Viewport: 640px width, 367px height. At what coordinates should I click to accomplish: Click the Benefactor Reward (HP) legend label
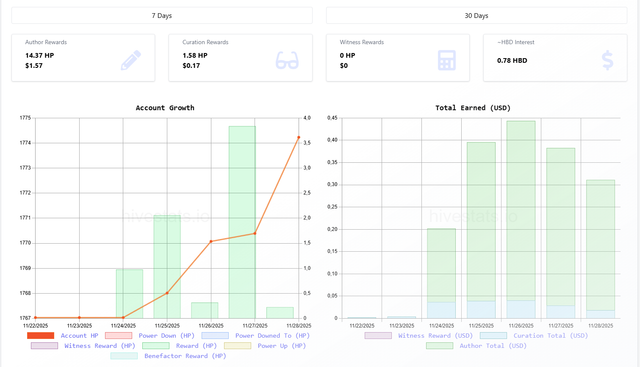tap(185, 356)
